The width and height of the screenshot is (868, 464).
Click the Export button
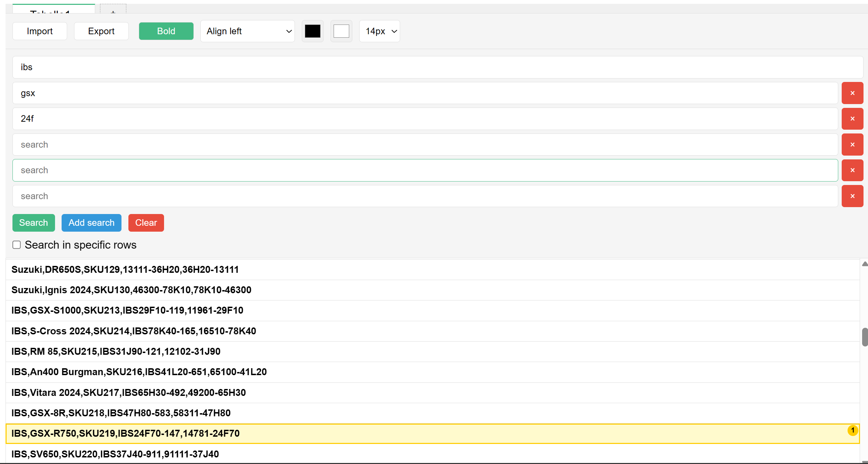(101, 31)
